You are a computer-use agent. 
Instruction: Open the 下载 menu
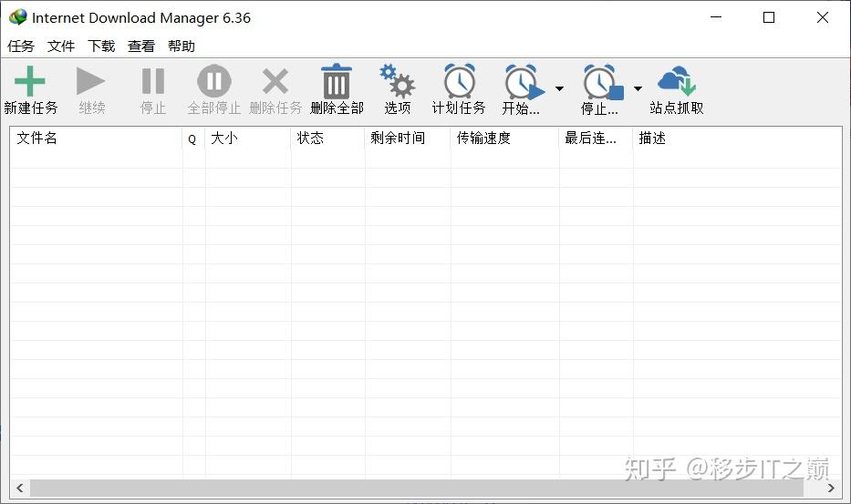pos(101,46)
